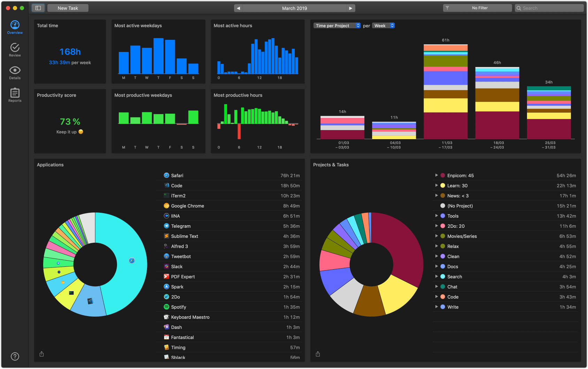This screenshot has height=369, width=588.
Task: Open the Overview sidebar section
Action: 15,27
